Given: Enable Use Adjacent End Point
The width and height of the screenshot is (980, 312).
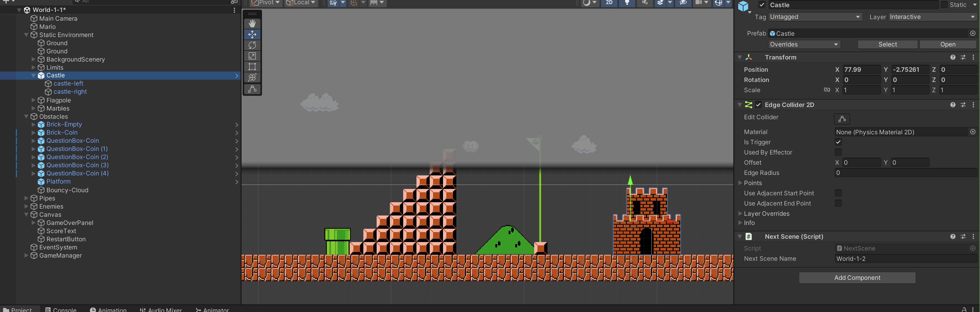Looking at the screenshot, I should click(x=838, y=203).
